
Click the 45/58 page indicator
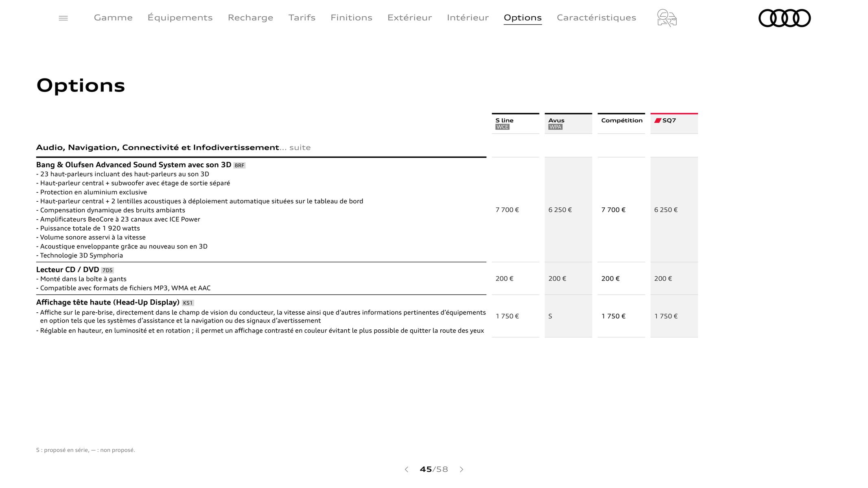pyautogui.click(x=434, y=469)
